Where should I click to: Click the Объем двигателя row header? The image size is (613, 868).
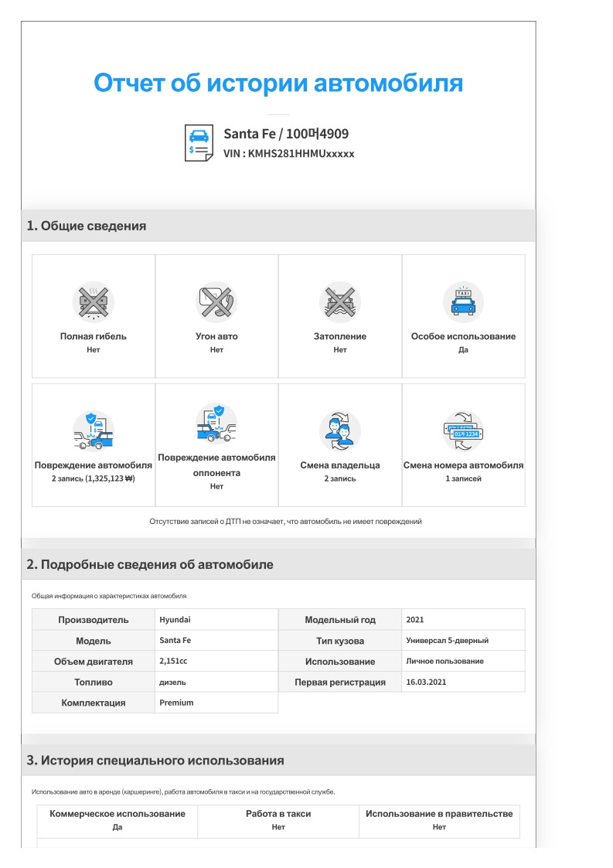94,662
